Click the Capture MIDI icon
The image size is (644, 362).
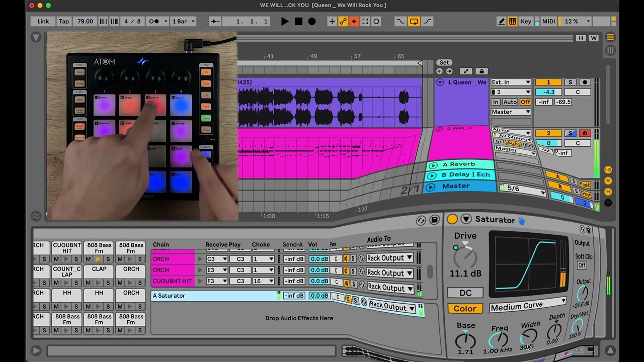365,21
